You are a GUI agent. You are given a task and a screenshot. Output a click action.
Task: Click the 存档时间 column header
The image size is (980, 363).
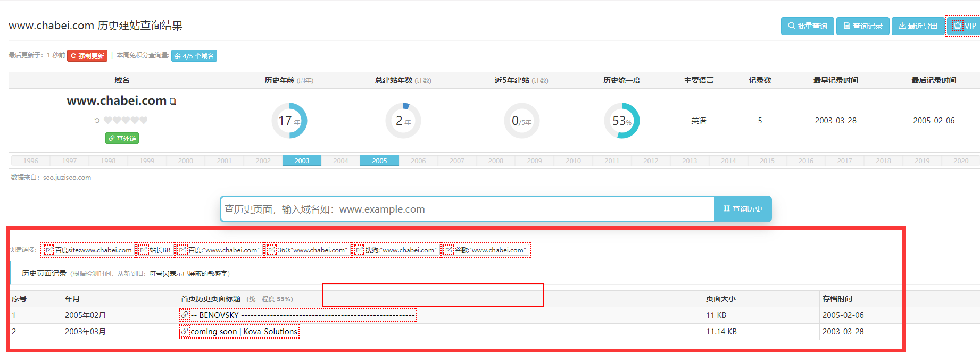tap(837, 299)
